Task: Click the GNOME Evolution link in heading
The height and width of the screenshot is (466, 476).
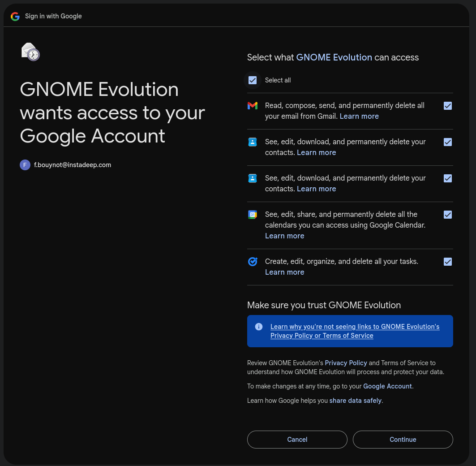Action: [x=334, y=57]
